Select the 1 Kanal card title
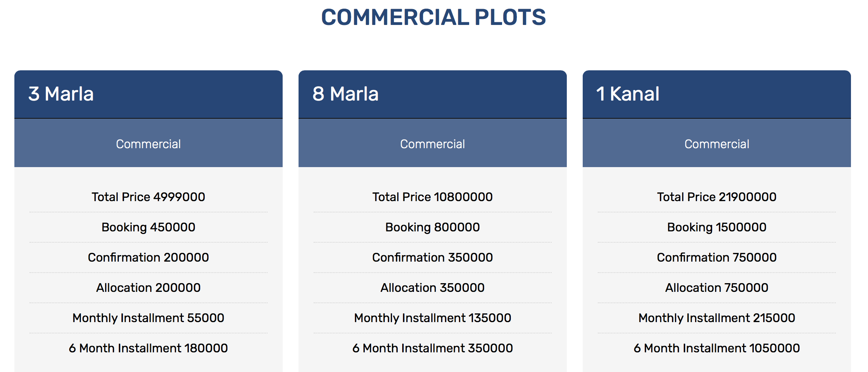 click(628, 94)
